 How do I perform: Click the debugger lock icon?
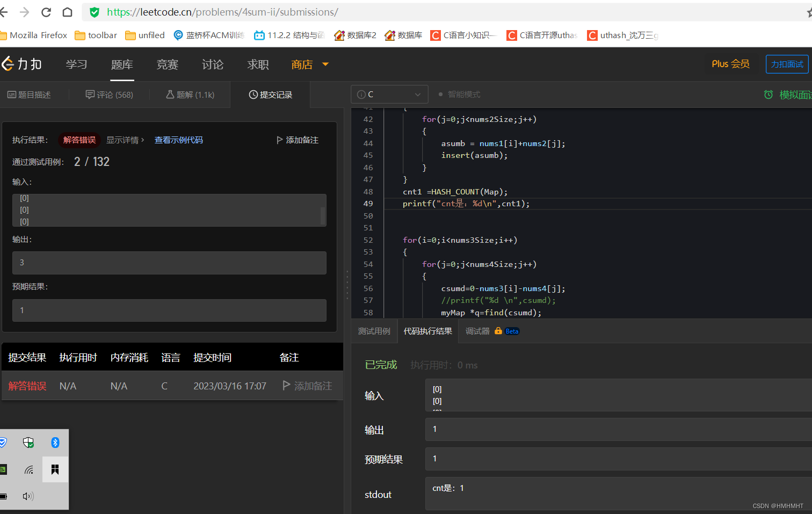tap(498, 331)
